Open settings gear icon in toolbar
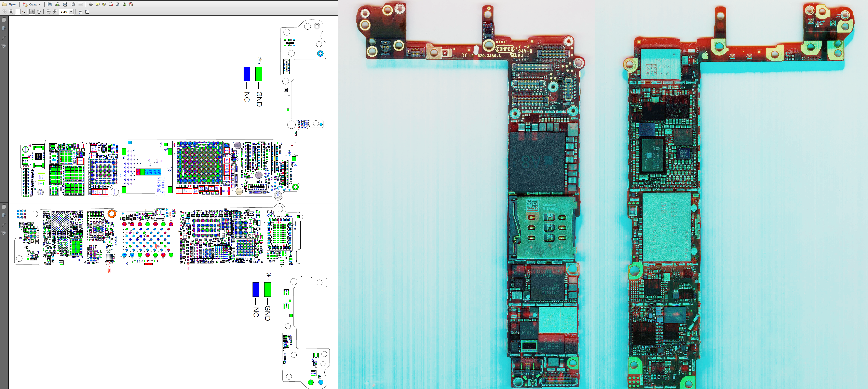This screenshot has width=868, height=389. point(91,4)
